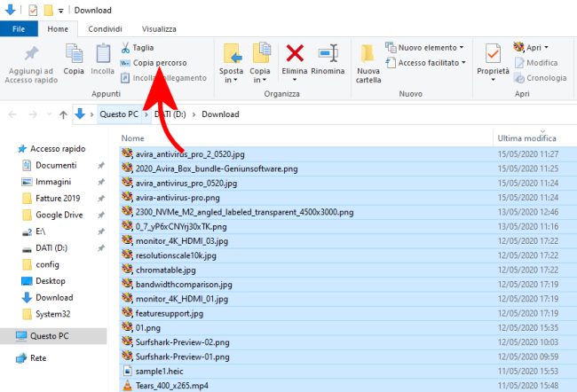Select file avira_antivirus_pro_2_0520.jpg
577x392 pixels.
pos(190,154)
